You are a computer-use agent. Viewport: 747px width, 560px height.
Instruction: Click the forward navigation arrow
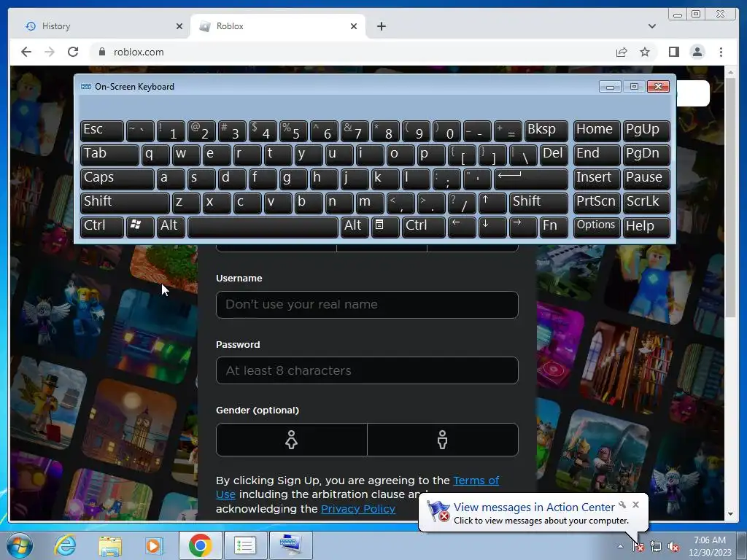coord(50,52)
